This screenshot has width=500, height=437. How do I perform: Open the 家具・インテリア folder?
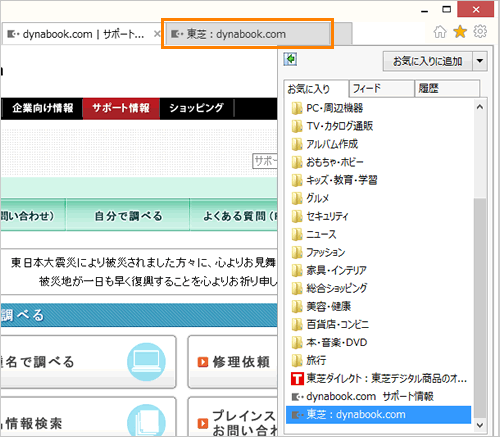click(329, 270)
